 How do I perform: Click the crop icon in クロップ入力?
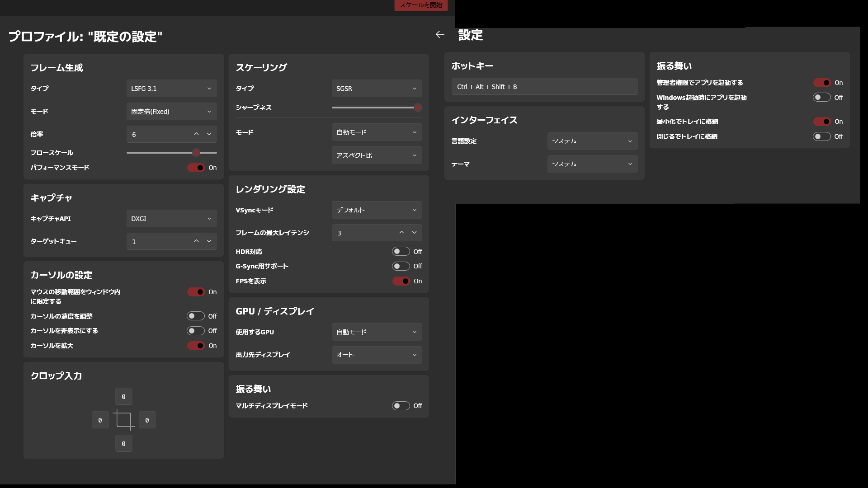point(123,420)
